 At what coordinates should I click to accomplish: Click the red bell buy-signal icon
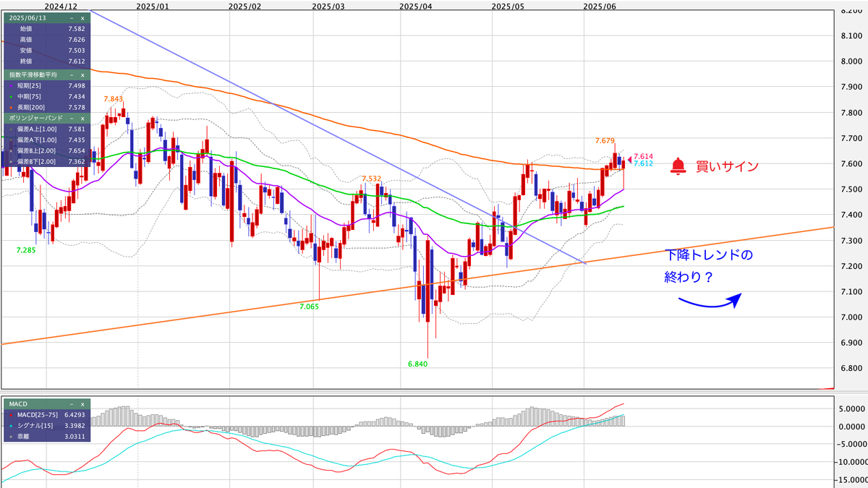tap(678, 166)
